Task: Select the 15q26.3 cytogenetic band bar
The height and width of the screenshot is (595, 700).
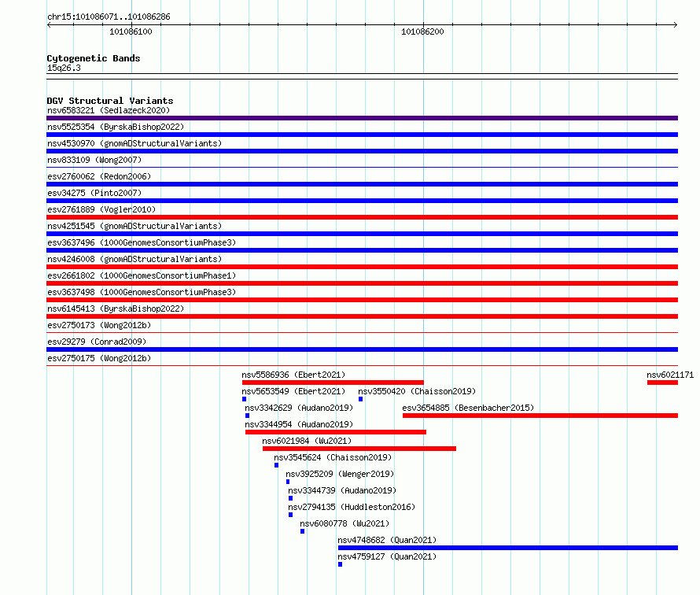Action: pyautogui.click(x=362, y=76)
